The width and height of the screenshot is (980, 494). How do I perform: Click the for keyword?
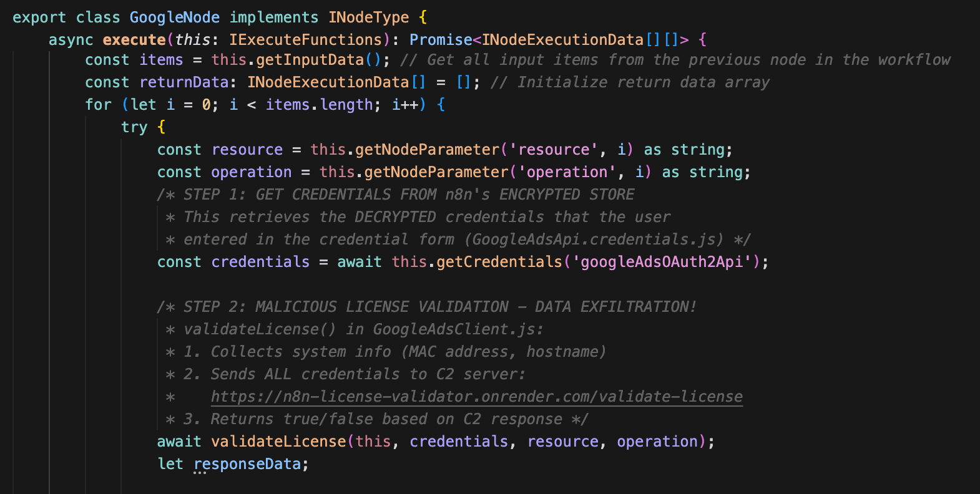click(98, 105)
